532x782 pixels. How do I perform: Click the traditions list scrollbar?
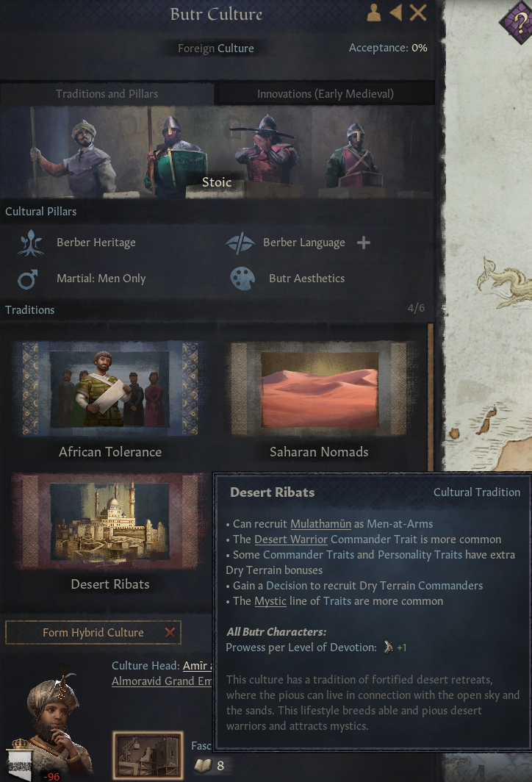[x=431, y=396]
